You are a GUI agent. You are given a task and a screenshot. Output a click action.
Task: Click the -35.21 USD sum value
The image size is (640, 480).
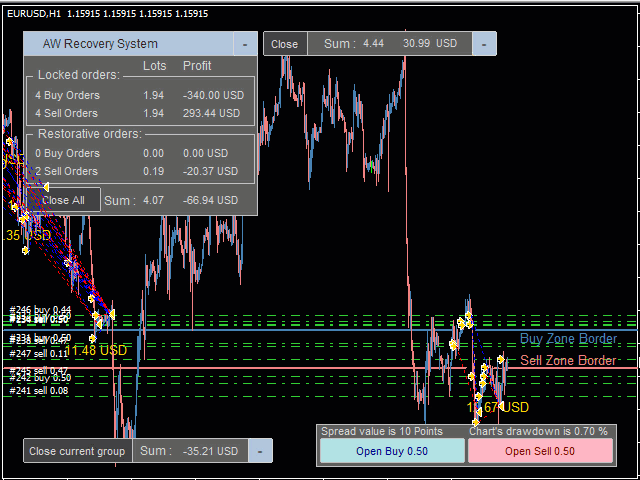211,451
